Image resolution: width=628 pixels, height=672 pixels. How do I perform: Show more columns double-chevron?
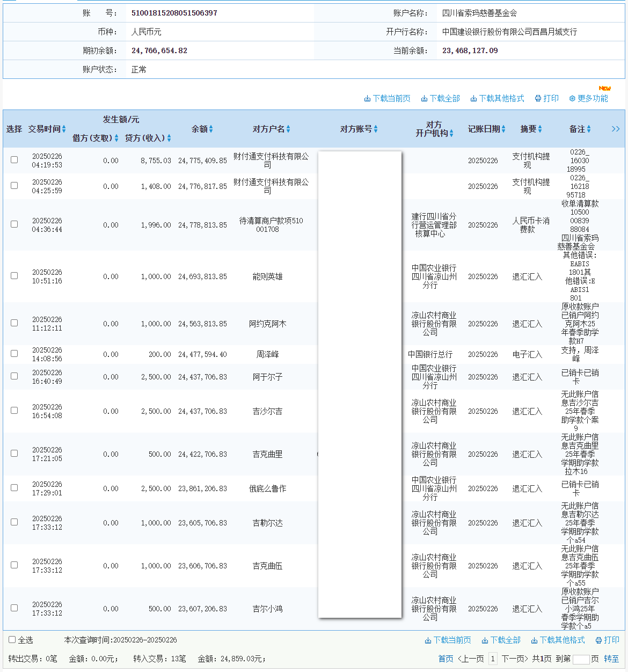coord(616,129)
